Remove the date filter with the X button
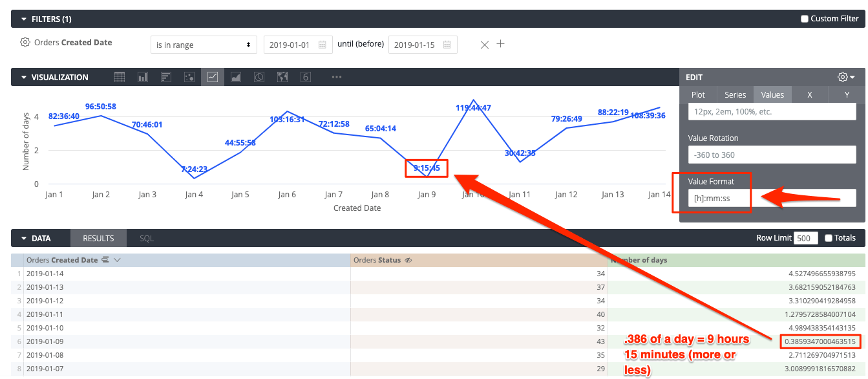The image size is (868, 379). [484, 44]
